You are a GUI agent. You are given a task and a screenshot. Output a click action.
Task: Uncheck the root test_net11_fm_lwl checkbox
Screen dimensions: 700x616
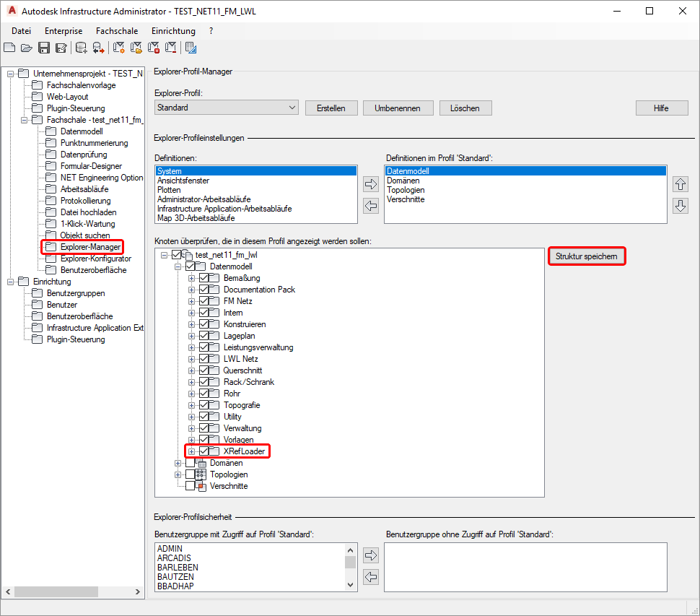(x=176, y=255)
